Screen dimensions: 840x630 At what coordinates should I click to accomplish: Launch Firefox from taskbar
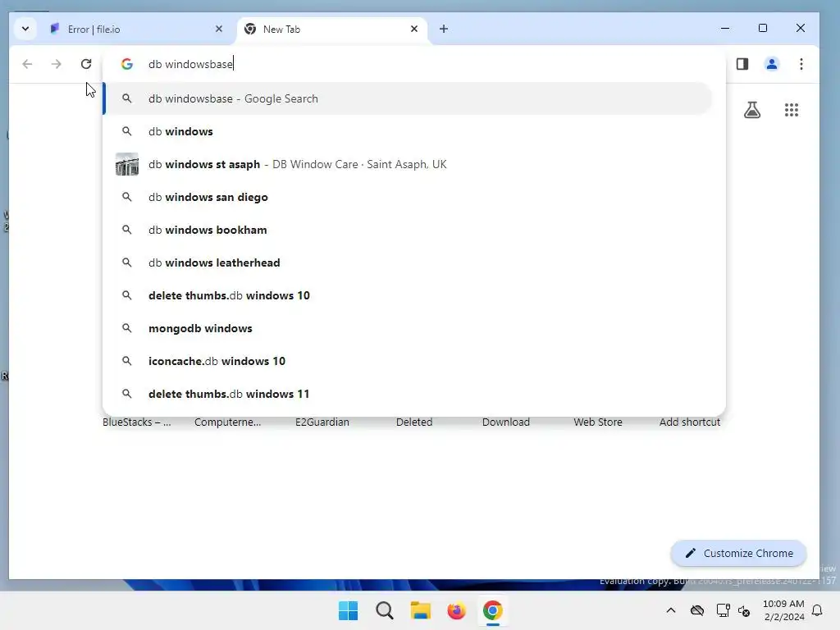pos(456,610)
